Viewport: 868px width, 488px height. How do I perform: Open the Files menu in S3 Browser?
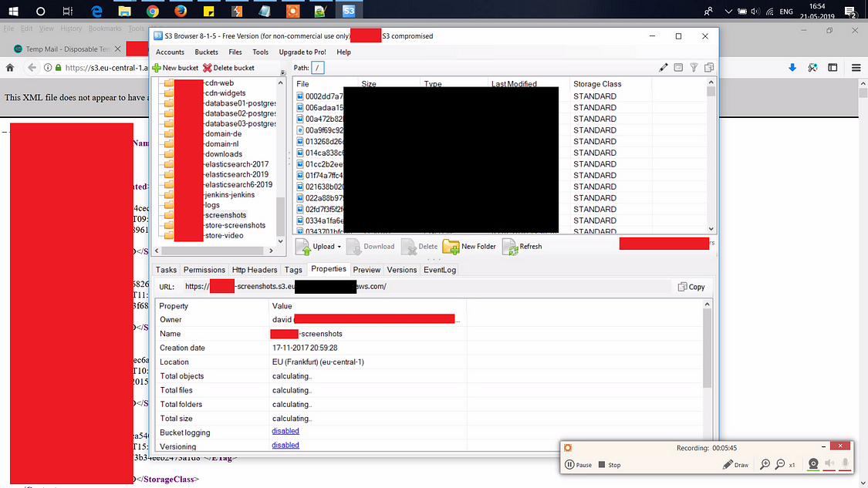pyautogui.click(x=235, y=52)
